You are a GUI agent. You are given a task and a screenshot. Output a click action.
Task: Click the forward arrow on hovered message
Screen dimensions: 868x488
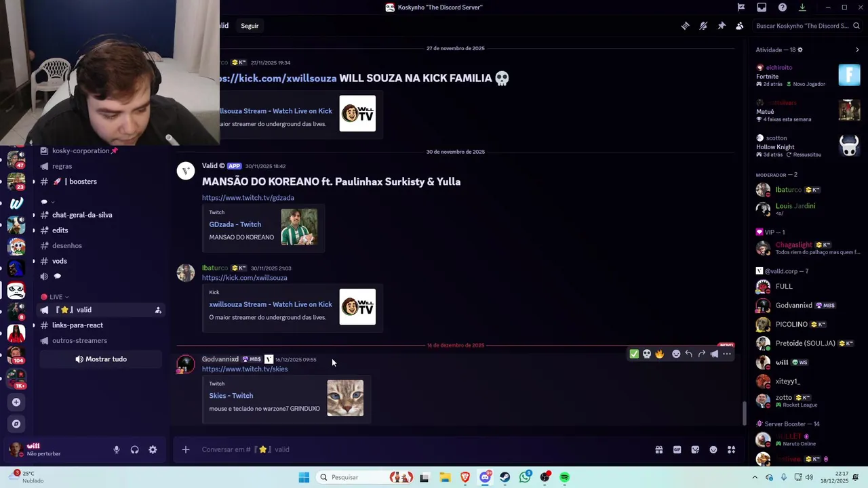[701, 354]
